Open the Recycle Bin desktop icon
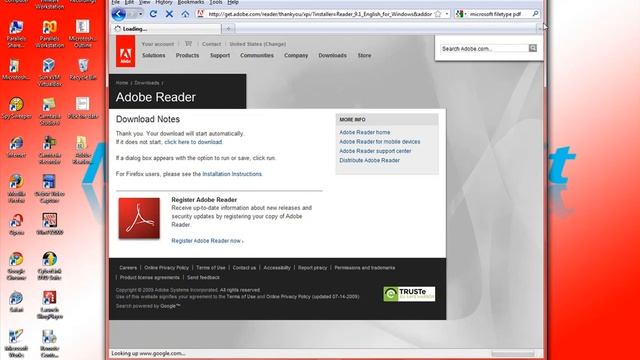 83,69
